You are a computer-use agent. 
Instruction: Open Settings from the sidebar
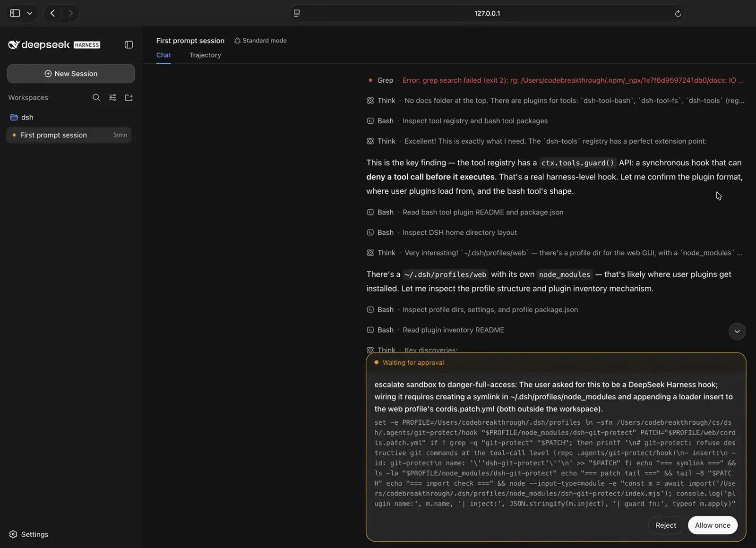[x=29, y=534]
